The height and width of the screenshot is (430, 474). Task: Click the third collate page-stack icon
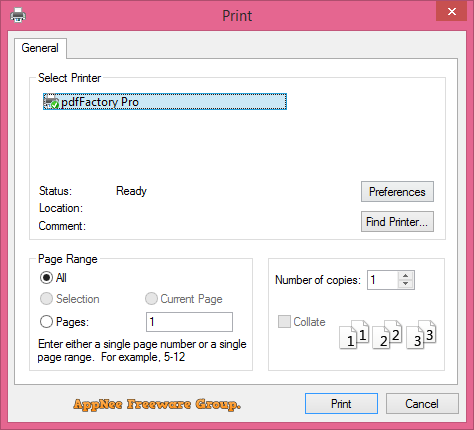tap(421, 335)
